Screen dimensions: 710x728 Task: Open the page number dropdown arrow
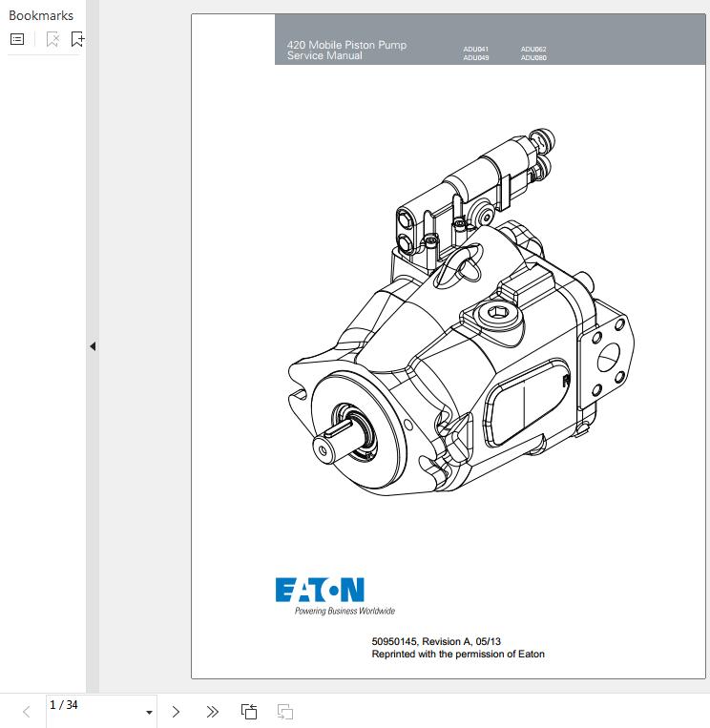pos(149,712)
